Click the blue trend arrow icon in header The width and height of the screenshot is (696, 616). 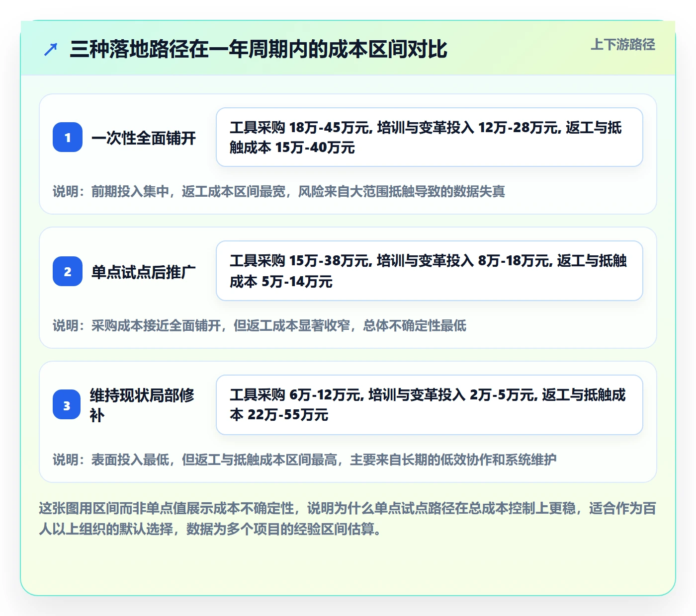tap(51, 49)
